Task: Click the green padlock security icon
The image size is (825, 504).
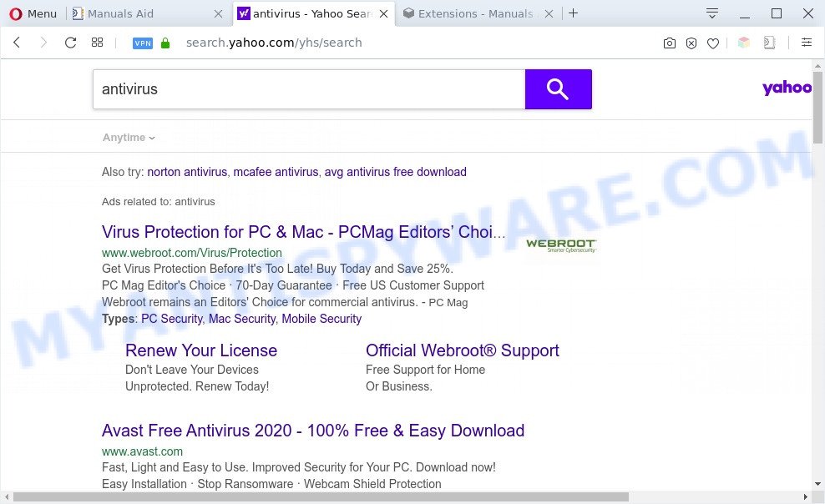Action: point(165,43)
